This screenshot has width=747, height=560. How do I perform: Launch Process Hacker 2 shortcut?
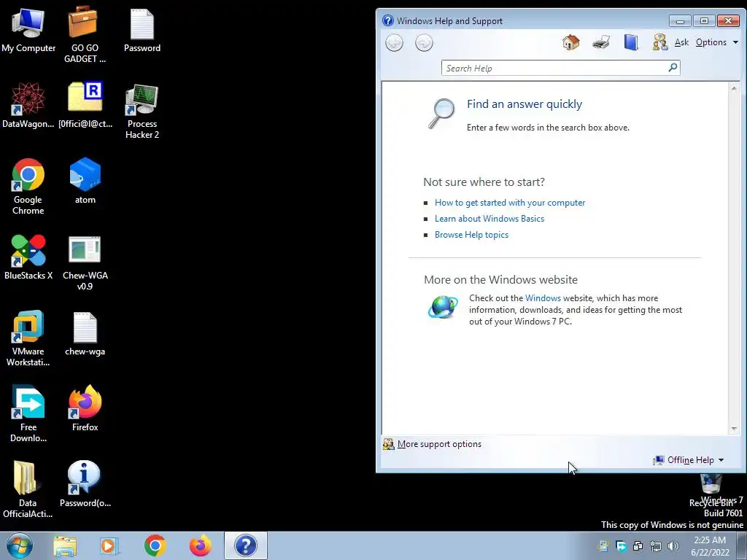pos(142,111)
